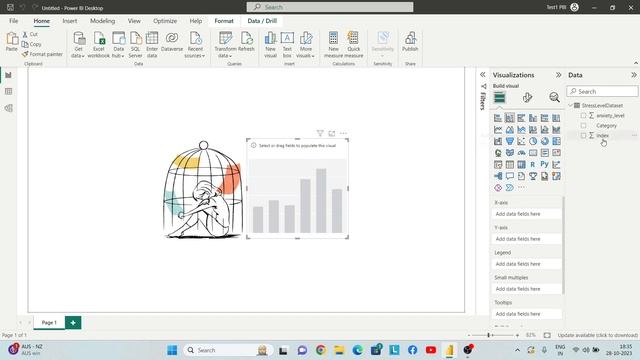The height and width of the screenshot is (360, 640).
Task: Select the Filled map visual
Action: click(x=509, y=153)
